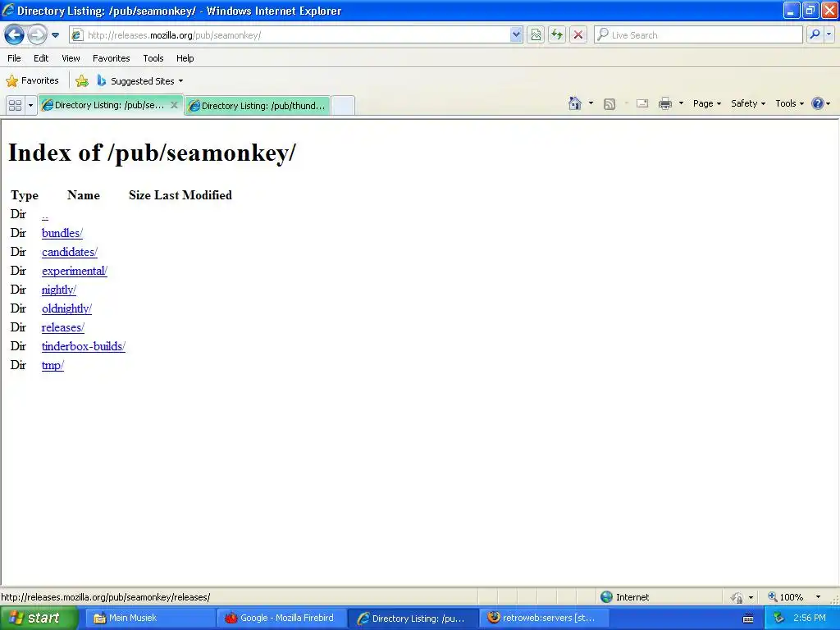
Task: Open the Tools command bar menu
Action: click(x=790, y=103)
